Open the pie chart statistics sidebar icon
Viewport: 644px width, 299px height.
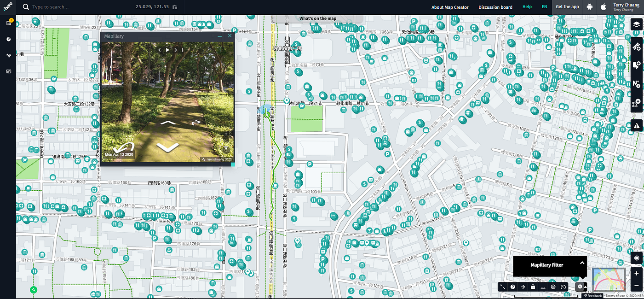[8, 39]
